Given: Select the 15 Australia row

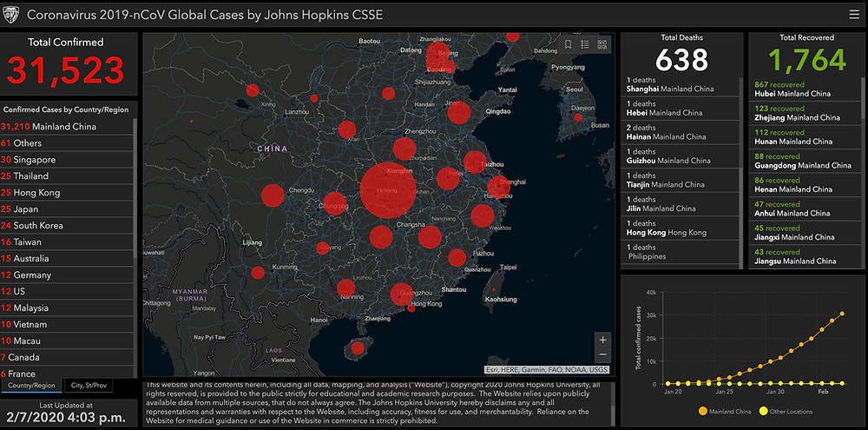Looking at the screenshot, I should point(67,258).
